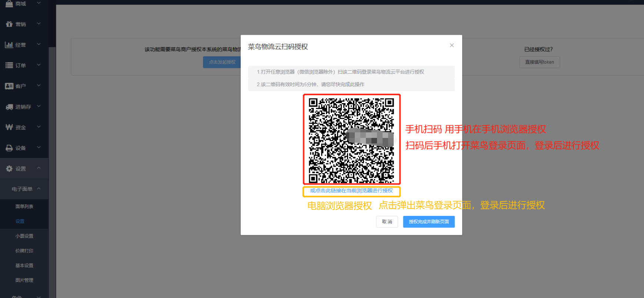Expand the 营销 menu chevron

[x=39, y=24]
